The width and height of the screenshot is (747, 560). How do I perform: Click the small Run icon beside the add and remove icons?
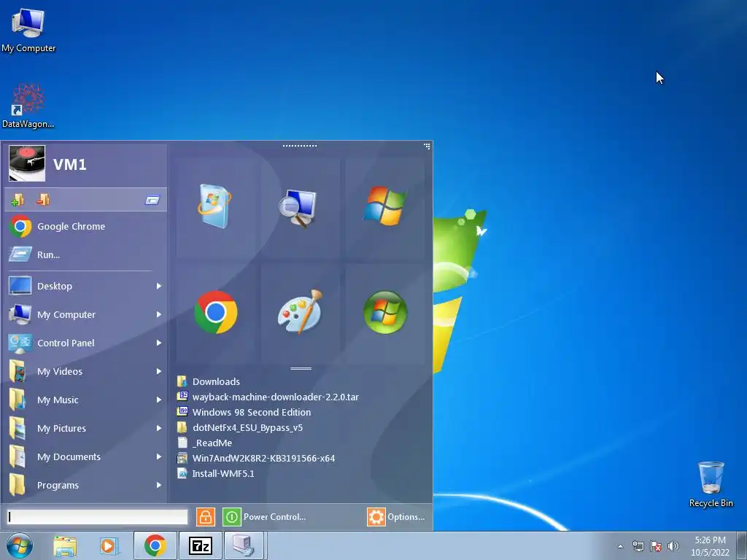(152, 200)
